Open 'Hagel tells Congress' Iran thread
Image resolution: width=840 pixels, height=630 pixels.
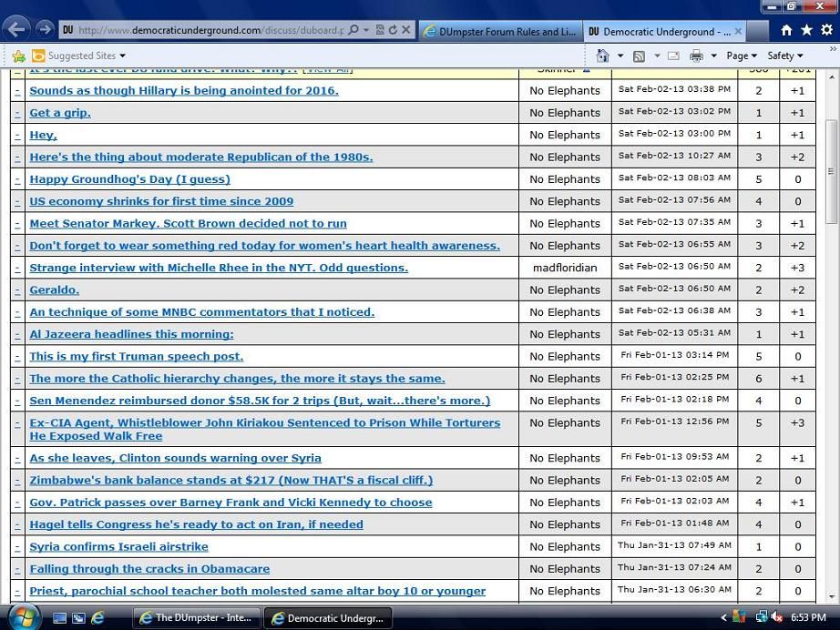196,524
